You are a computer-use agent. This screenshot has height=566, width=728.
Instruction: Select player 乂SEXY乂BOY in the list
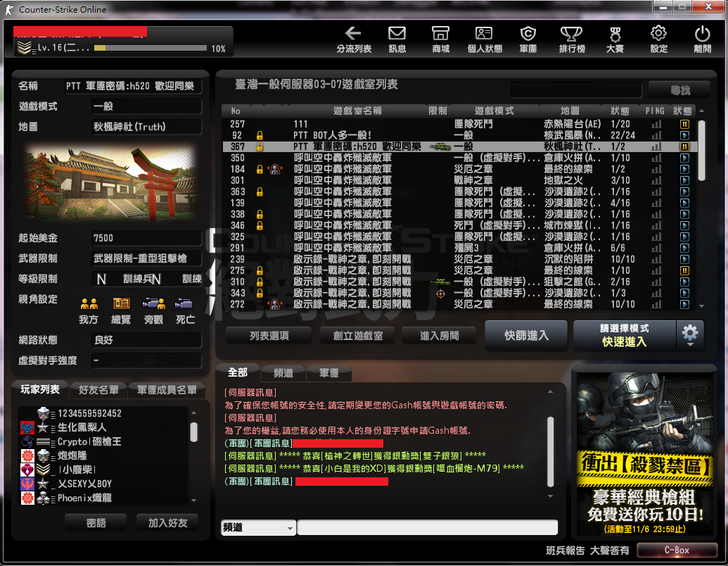tap(103, 484)
